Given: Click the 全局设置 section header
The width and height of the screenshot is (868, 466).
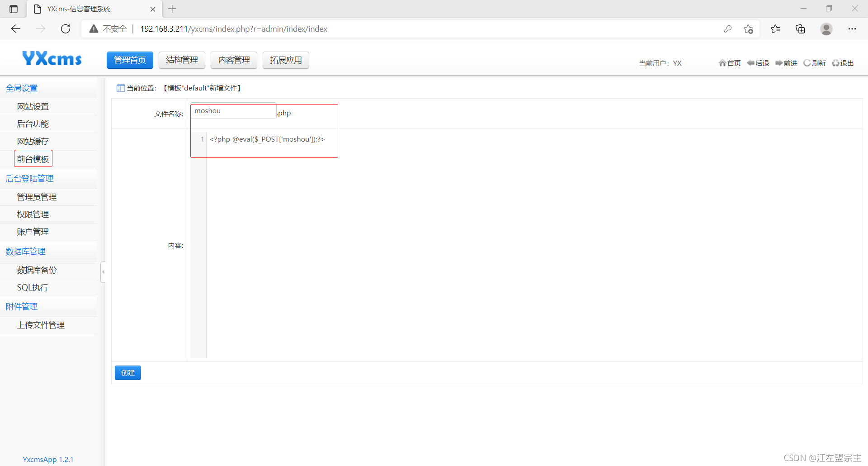Looking at the screenshot, I should [22, 88].
